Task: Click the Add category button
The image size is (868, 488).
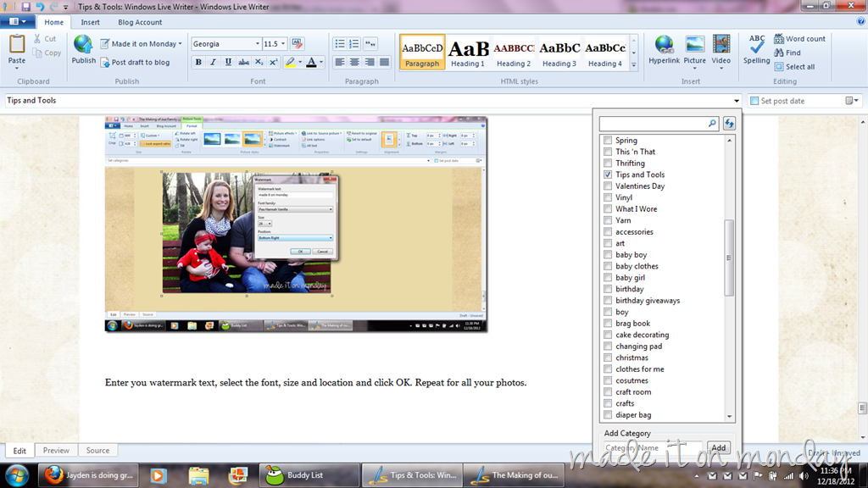Action: [x=719, y=447]
